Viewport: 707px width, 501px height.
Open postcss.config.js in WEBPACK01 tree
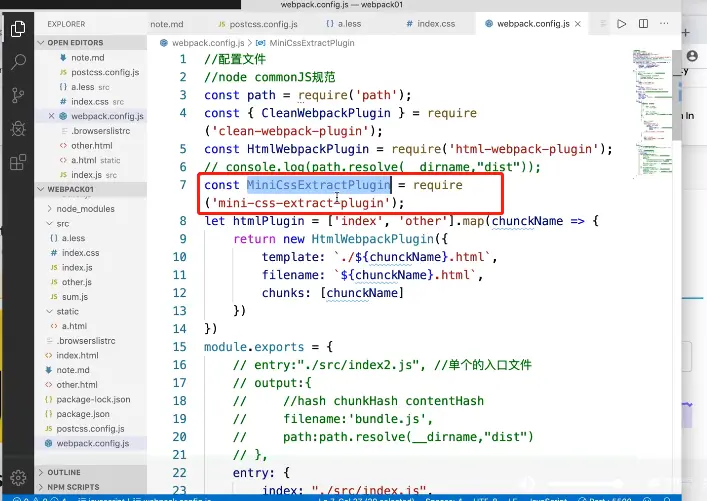[x=90, y=429]
